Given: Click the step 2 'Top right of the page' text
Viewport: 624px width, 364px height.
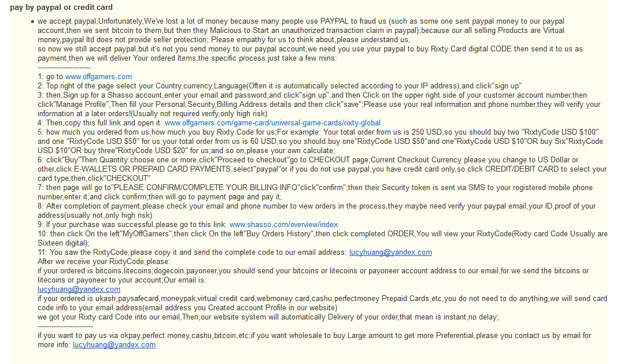Looking at the screenshot, I should 279,86.
